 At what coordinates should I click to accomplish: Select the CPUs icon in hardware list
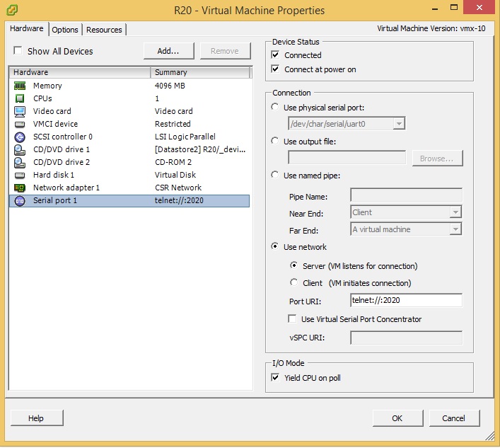[x=20, y=98]
